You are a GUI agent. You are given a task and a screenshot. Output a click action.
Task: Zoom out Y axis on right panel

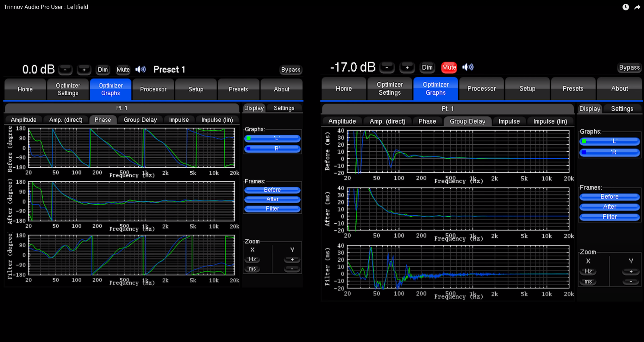click(x=630, y=282)
